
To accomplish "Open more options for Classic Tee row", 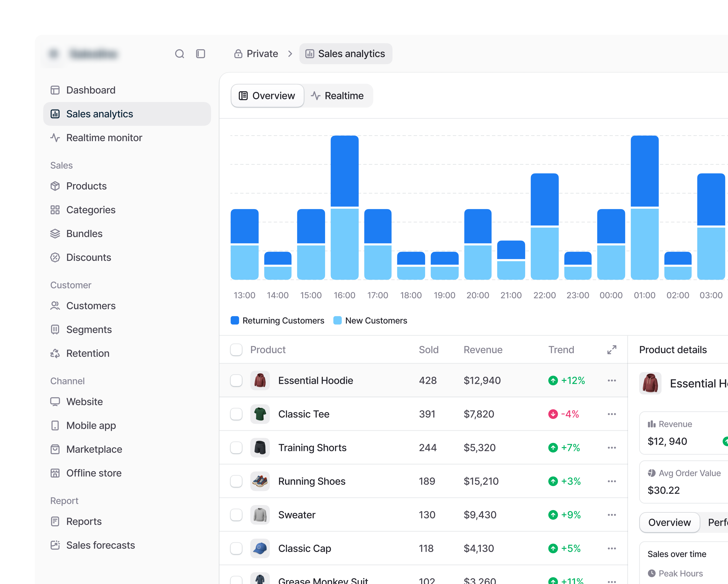I will click(x=612, y=414).
